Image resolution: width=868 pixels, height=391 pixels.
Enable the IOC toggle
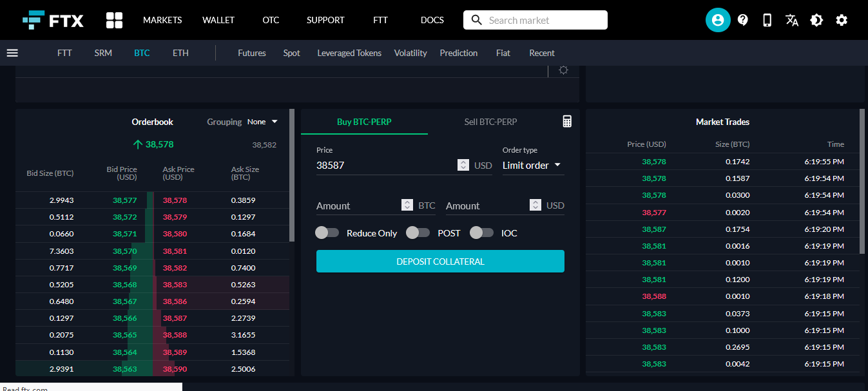click(481, 233)
